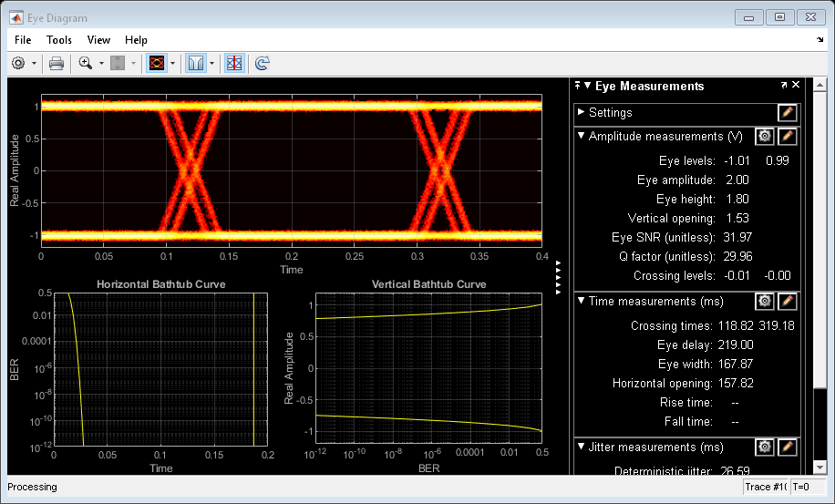Open the Scale Axes dropdown arrow
The image size is (835, 504).
[133, 63]
